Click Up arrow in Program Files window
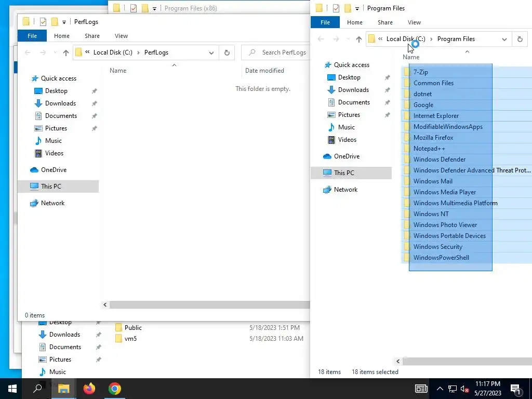 point(359,39)
